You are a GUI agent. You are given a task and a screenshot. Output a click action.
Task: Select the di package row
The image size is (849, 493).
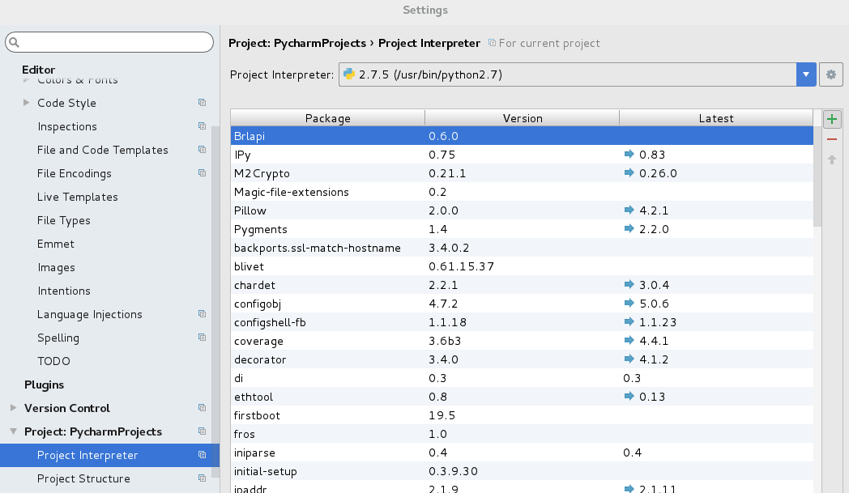(522, 378)
